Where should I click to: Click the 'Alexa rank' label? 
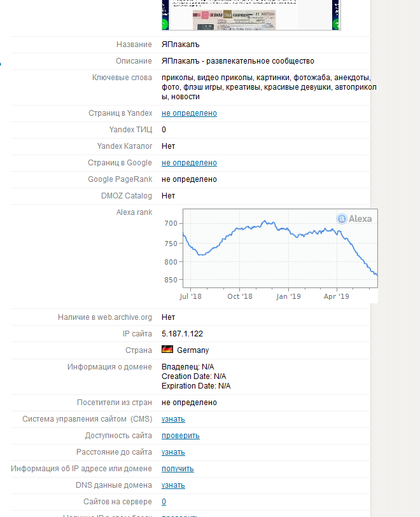(134, 212)
